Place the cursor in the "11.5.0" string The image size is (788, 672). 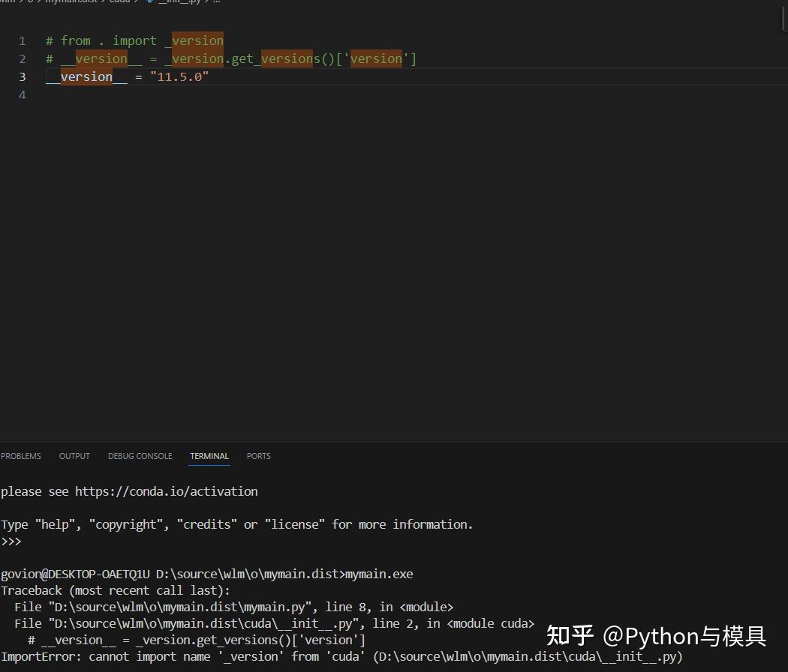tap(179, 76)
